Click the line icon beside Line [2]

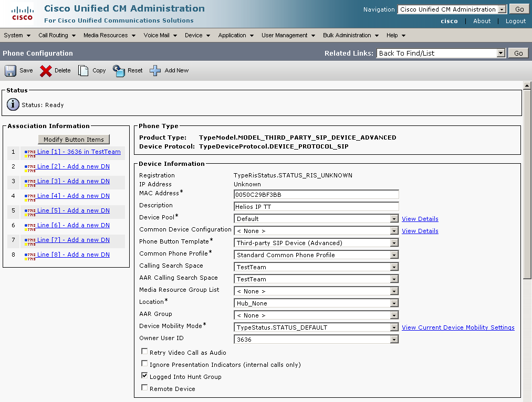29,167
